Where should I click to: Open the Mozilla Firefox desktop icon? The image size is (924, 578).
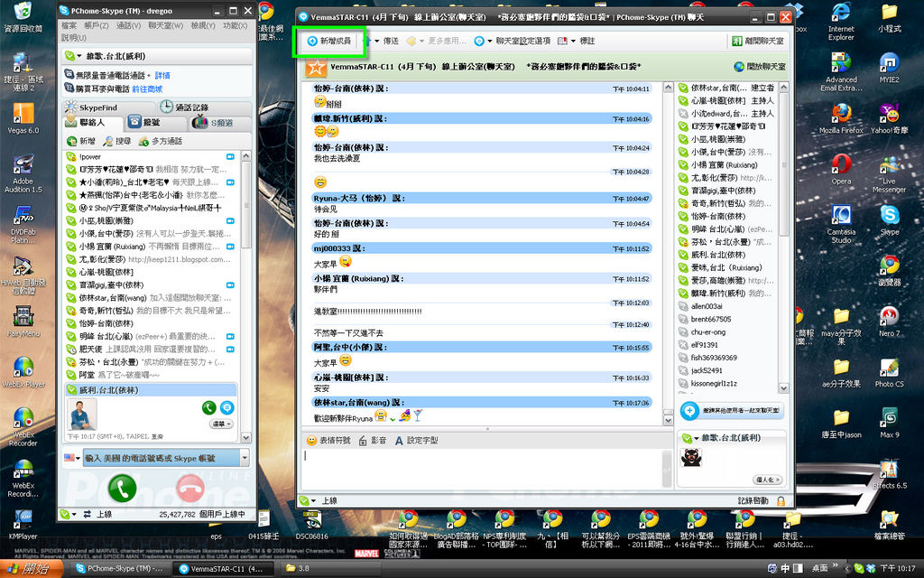coord(841,118)
